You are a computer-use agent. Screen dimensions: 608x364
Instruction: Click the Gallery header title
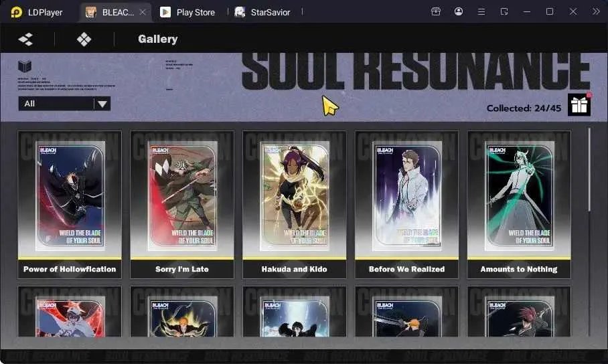point(158,39)
